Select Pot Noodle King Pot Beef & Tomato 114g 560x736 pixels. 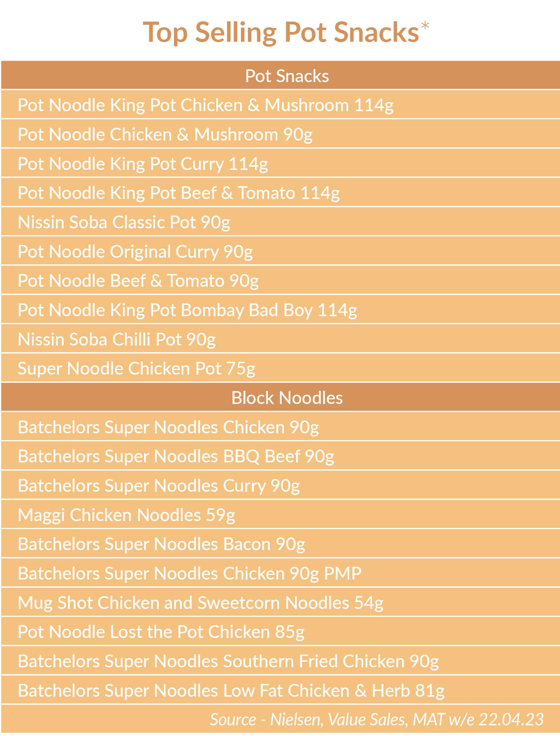pyautogui.click(x=179, y=193)
